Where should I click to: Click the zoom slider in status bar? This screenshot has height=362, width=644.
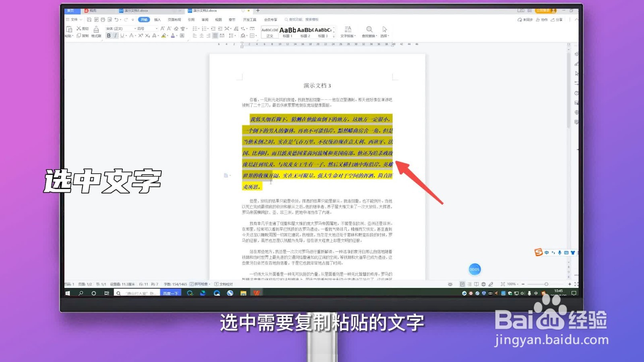pos(545,284)
